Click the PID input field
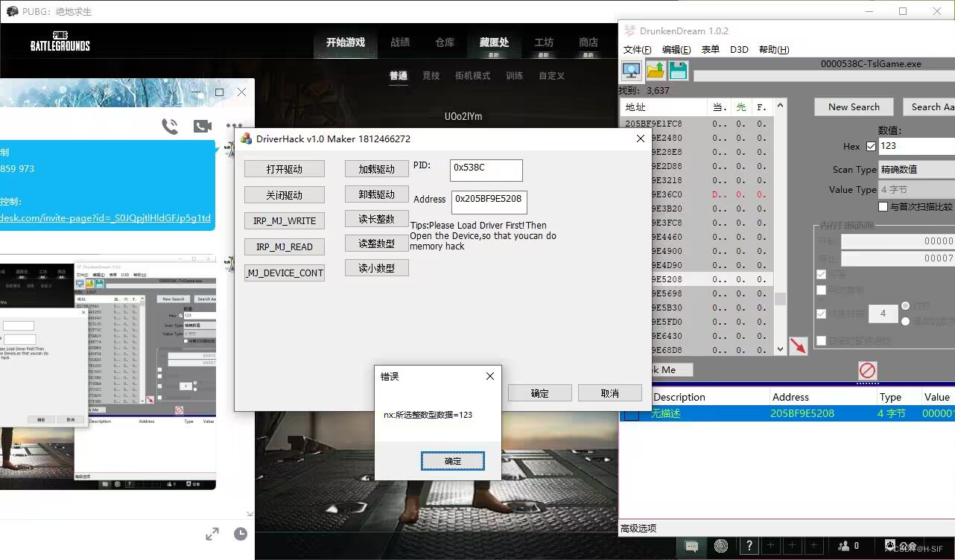The width and height of the screenshot is (955, 560). (486, 170)
